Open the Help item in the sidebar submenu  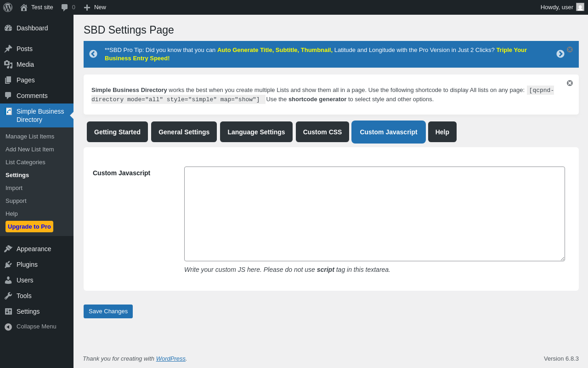point(11,213)
